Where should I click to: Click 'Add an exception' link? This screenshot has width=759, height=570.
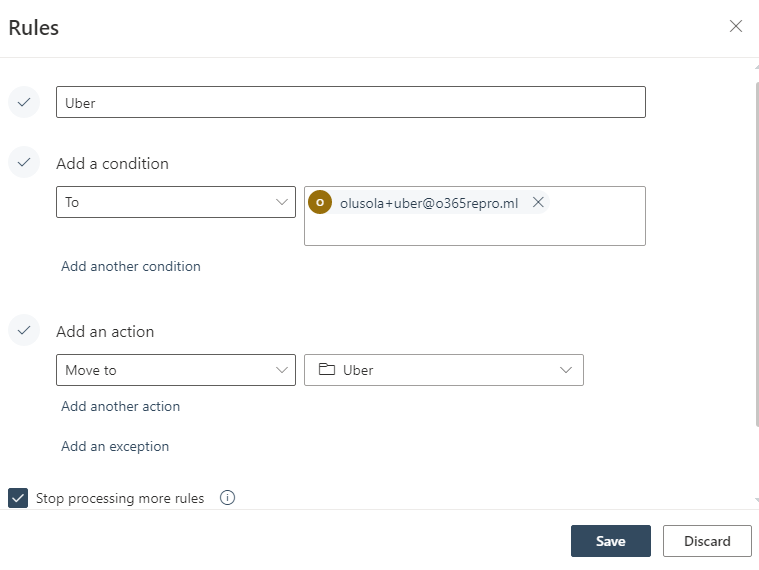click(115, 446)
